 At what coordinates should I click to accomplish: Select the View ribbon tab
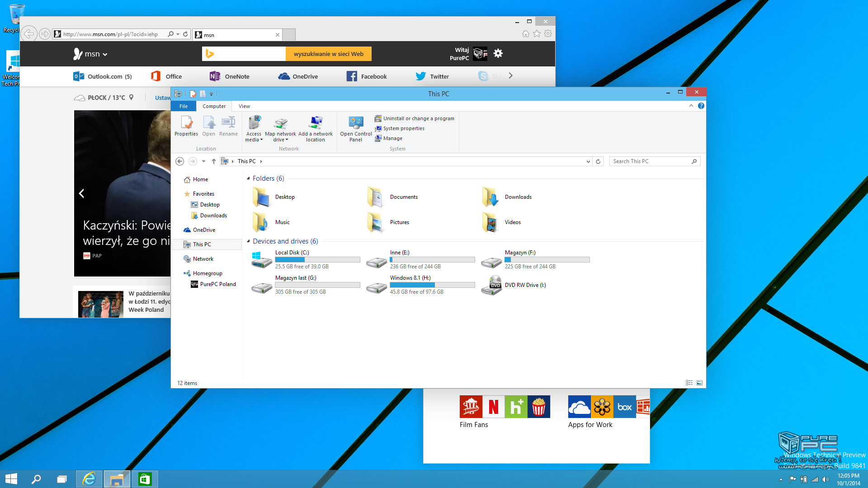pos(244,106)
